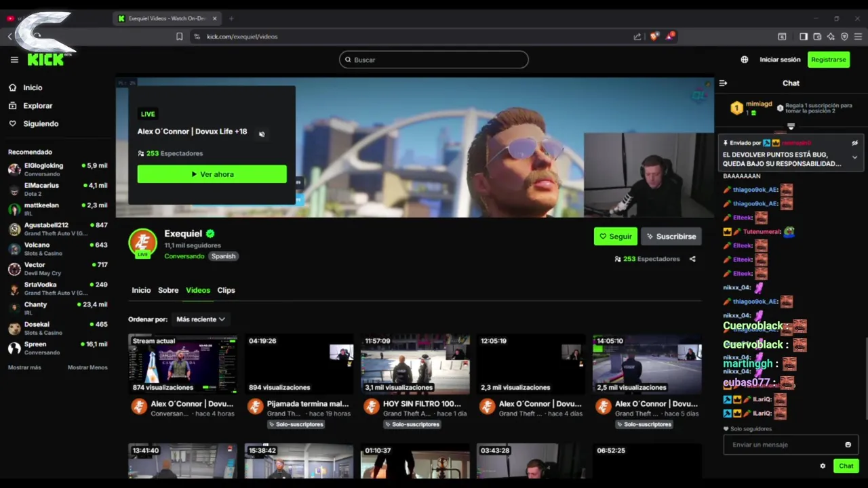Expand the gift leaderboard handle
Screen dimensions: 868x488
coord(791,127)
